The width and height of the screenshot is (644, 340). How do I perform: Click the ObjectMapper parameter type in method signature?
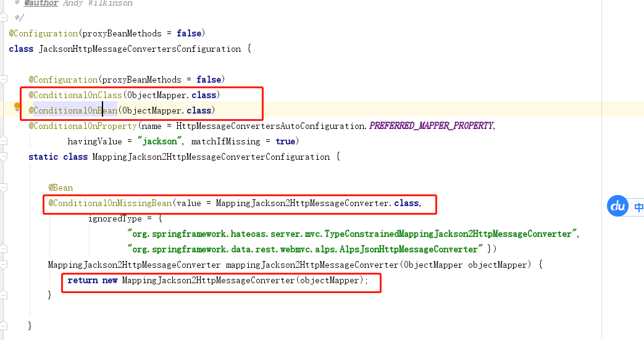point(433,265)
